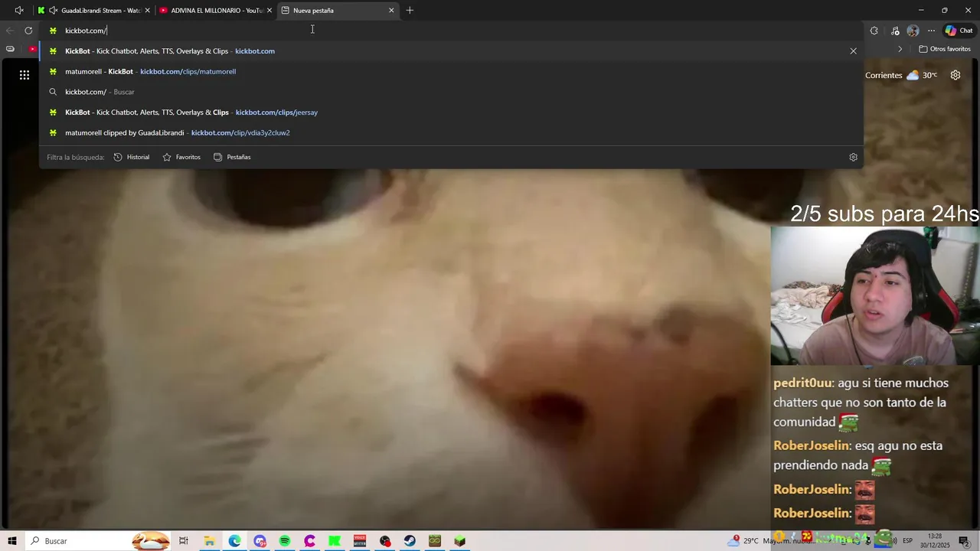This screenshot has height=551, width=980.
Task: Close the ADIVINA EL MILLONARIO tab
Action: [x=269, y=10]
